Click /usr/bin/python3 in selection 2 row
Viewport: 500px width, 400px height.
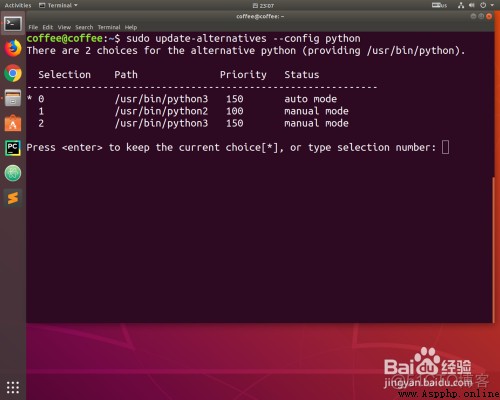[161, 123]
